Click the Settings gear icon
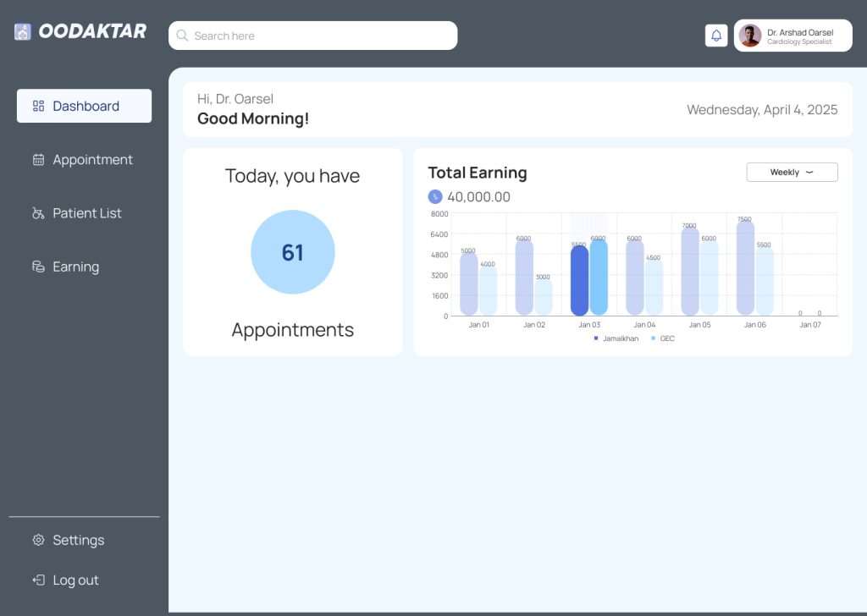The width and height of the screenshot is (867, 616). point(38,540)
